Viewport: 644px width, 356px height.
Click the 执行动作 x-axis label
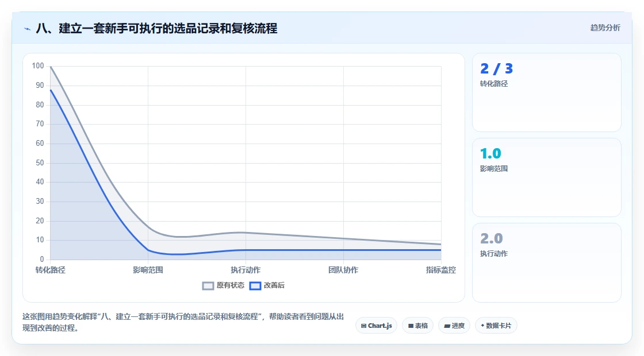tap(246, 270)
